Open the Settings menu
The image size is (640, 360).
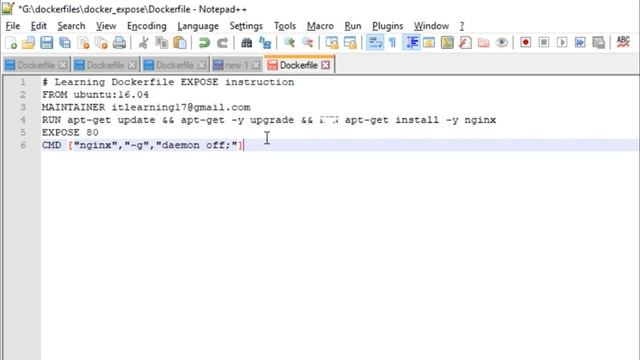click(x=246, y=26)
